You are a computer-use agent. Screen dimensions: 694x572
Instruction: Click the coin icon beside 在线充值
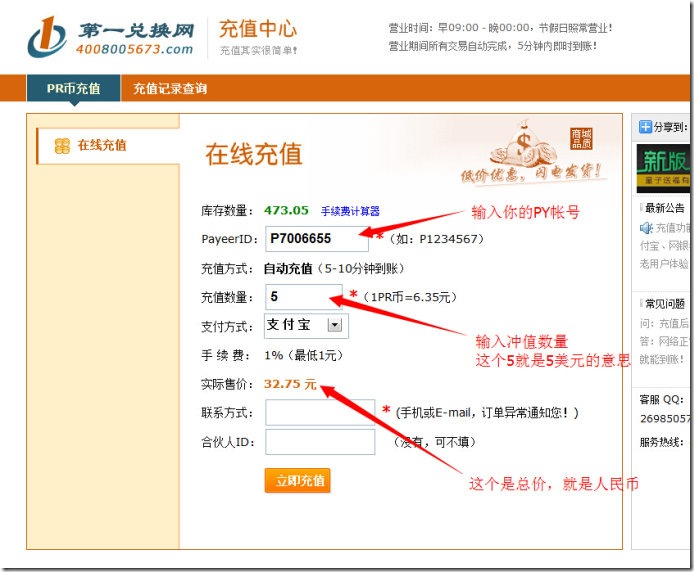coord(62,145)
